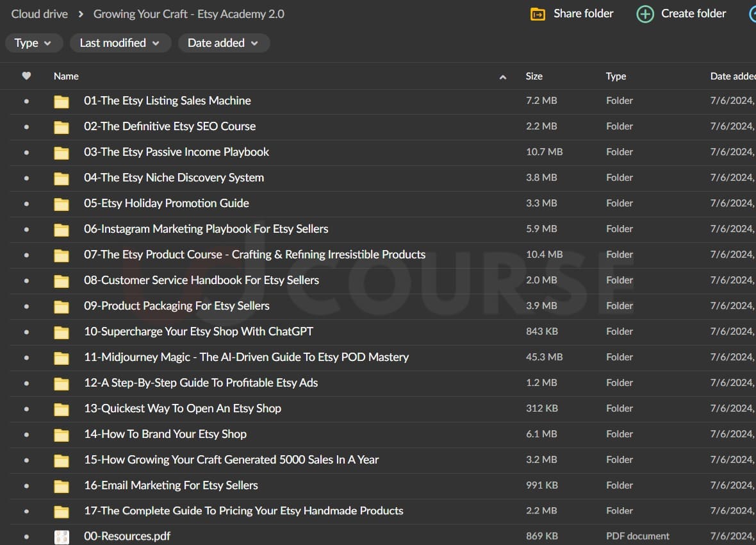Toggle favorite dot for 14-How To Brand Your Etsy Shop

point(26,435)
